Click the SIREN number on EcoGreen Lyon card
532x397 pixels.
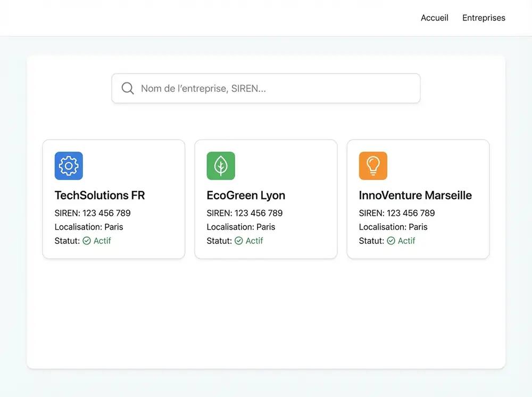click(x=258, y=213)
